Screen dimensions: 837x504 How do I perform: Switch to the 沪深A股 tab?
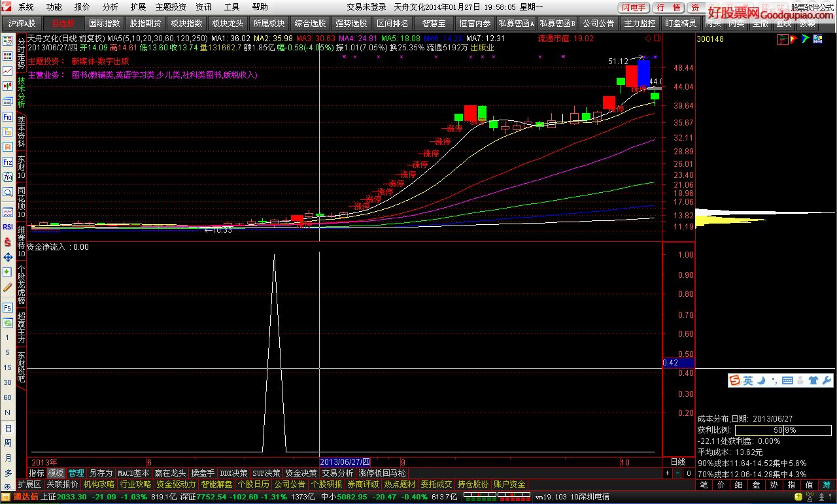tap(22, 24)
